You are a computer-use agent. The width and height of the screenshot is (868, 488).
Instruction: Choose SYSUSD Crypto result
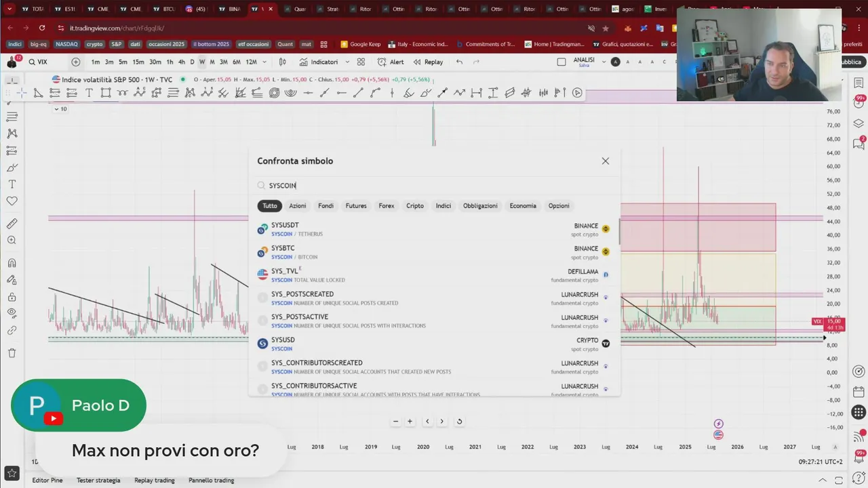point(434,344)
